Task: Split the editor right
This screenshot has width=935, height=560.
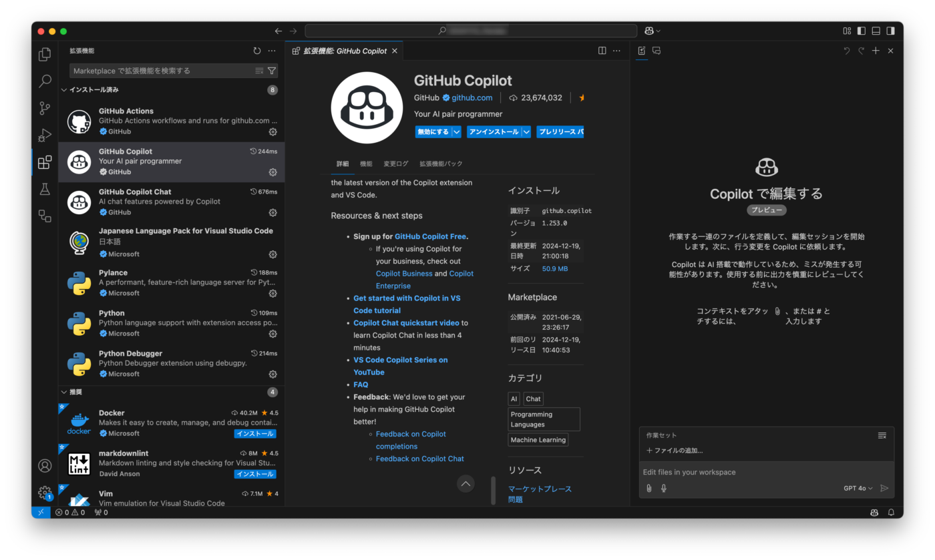Action: coord(602,51)
